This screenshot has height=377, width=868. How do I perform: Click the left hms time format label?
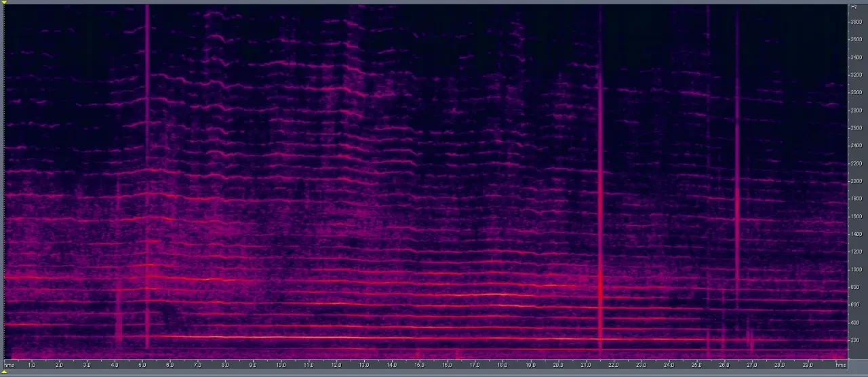9,365
